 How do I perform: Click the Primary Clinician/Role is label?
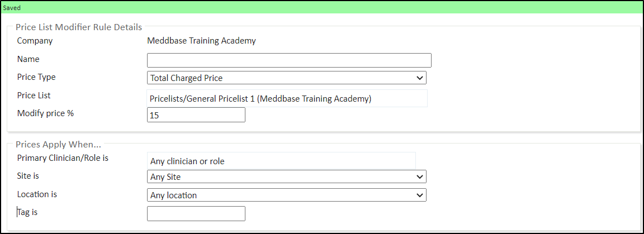(63, 158)
